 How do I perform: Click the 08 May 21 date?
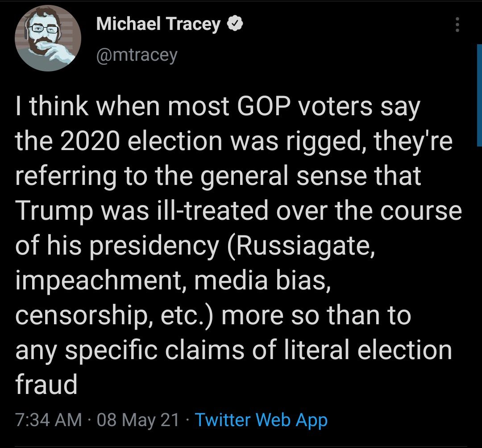tap(138, 420)
